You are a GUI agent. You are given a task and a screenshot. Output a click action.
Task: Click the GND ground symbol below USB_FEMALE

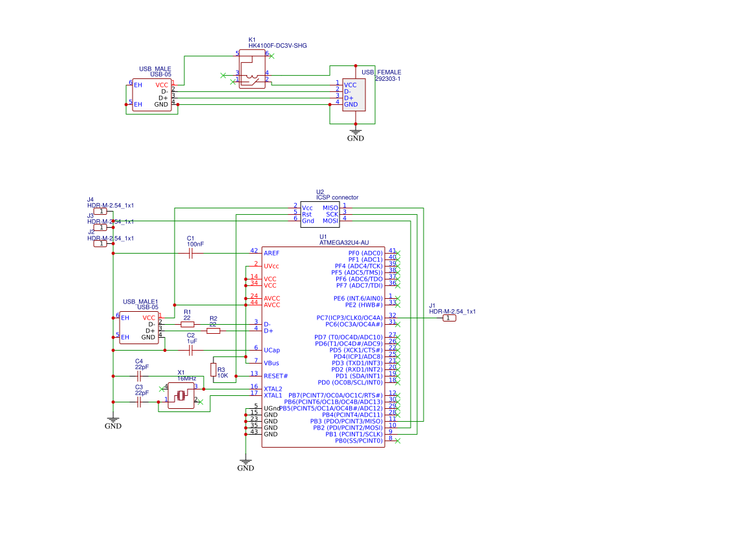pyautogui.click(x=355, y=130)
